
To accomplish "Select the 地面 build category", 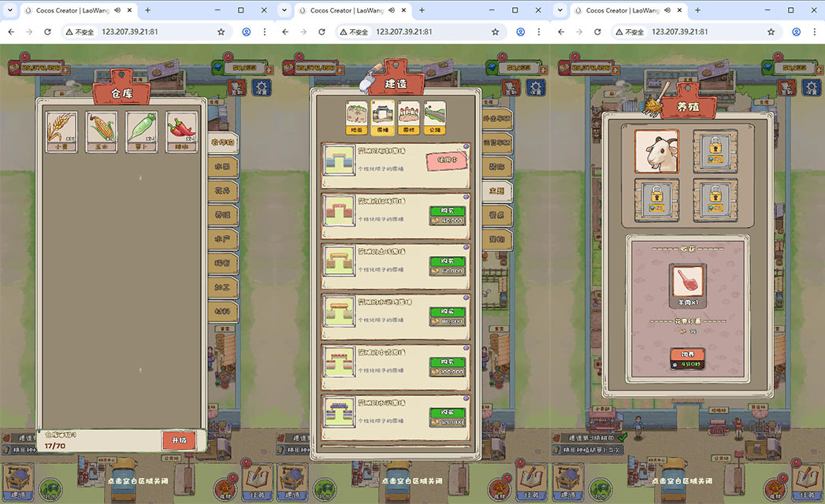I will [x=357, y=117].
